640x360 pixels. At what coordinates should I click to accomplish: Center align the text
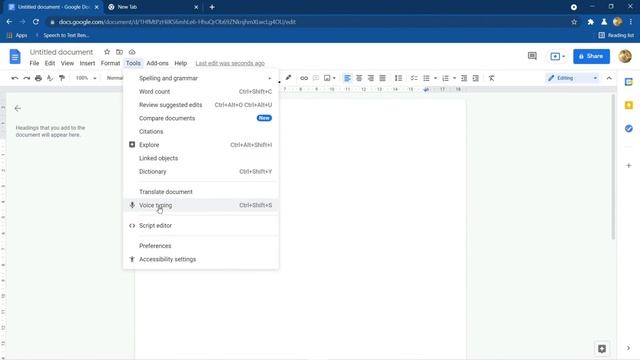tap(359, 78)
